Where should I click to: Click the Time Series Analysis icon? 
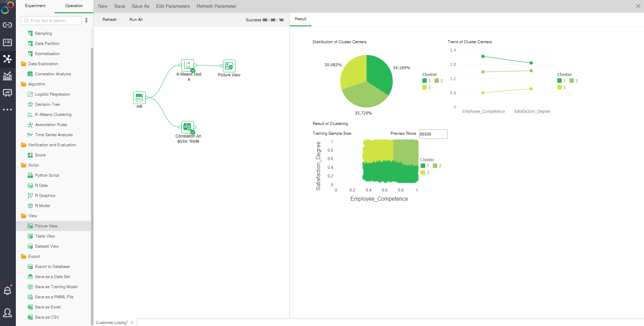coord(30,135)
